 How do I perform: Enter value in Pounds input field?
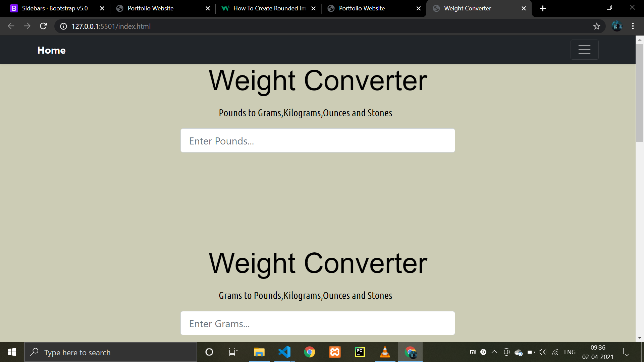click(318, 140)
